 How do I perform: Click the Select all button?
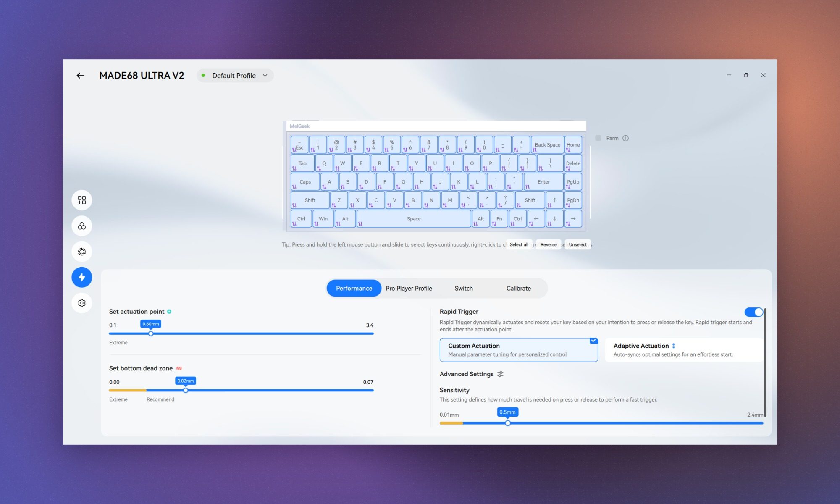coord(519,244)
